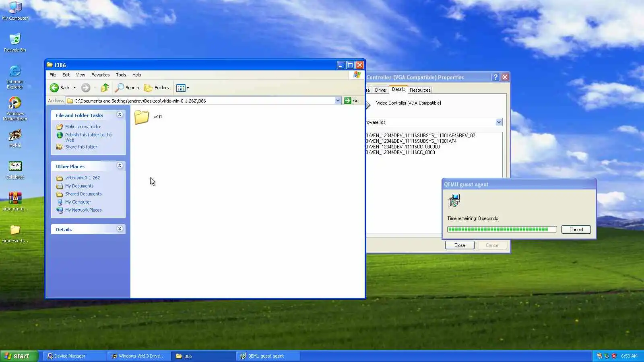Navigate to virtio-win-0.1.262 in Other Places
Screen dimensions: 644x362
coord(83,178)
